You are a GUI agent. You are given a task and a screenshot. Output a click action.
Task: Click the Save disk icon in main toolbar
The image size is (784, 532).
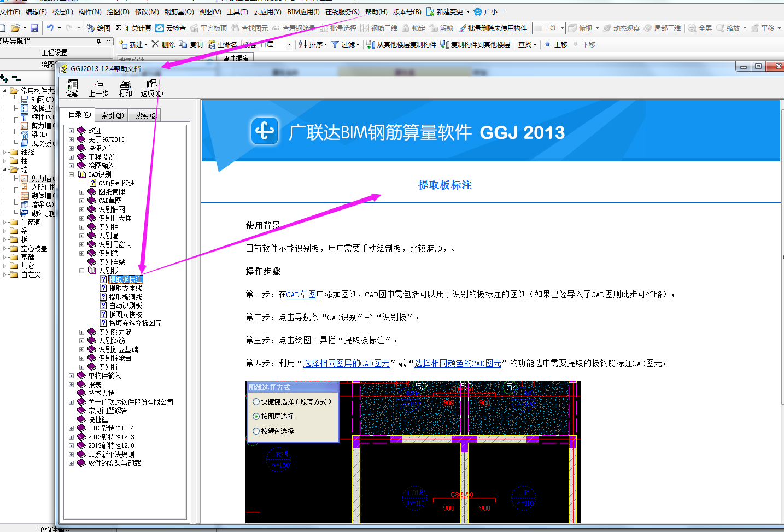point(34,28)
